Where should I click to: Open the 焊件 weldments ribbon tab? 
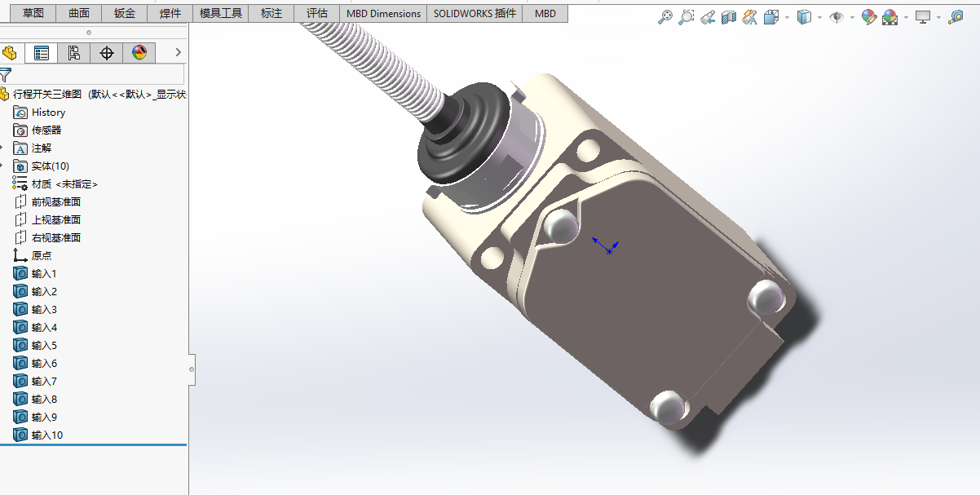coord(170,13)
